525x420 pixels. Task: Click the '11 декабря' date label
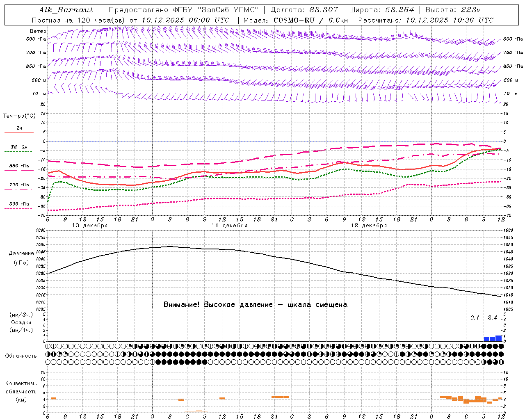pos(229,225)
